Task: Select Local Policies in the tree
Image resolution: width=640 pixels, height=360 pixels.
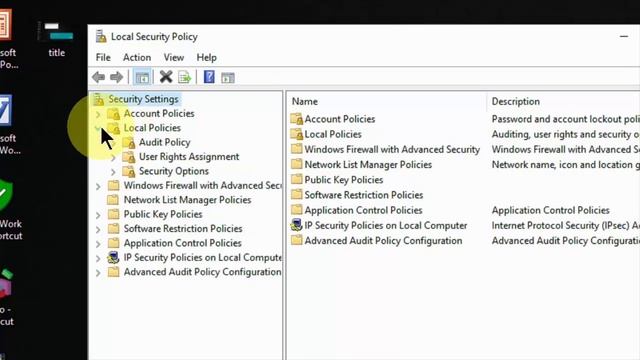Action: point(152,128)
